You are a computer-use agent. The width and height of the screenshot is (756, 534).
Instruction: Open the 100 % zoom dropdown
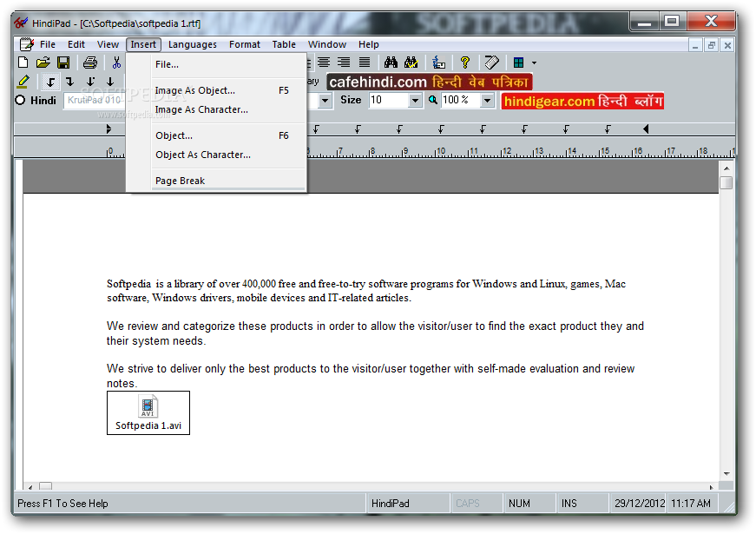488,101
